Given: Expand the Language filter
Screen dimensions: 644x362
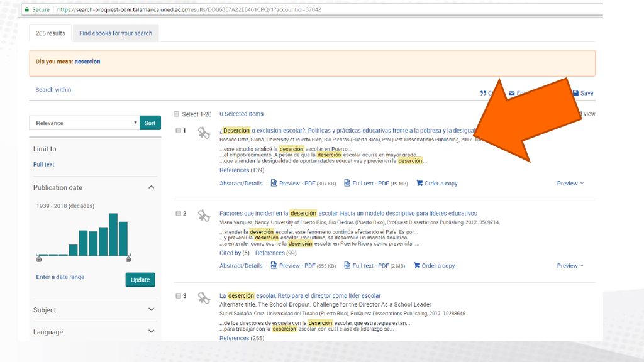Looking at the screenshot, I should click(151, 331).
